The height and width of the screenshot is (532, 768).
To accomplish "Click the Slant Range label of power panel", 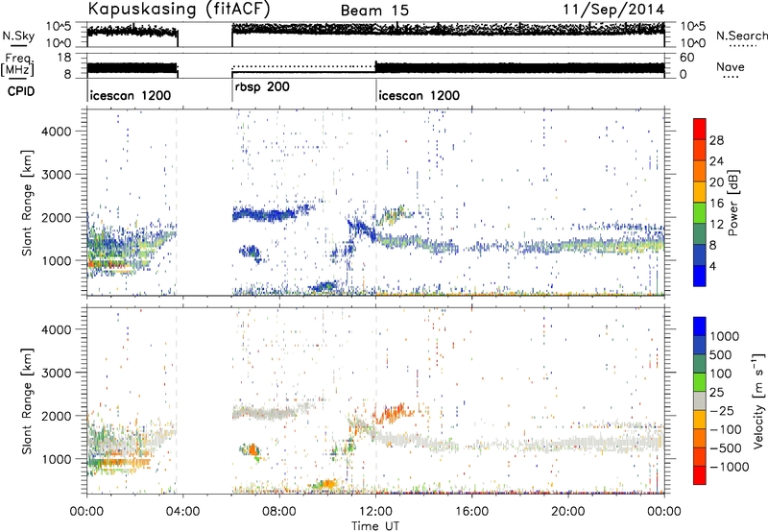I will (x=27, y=203).
